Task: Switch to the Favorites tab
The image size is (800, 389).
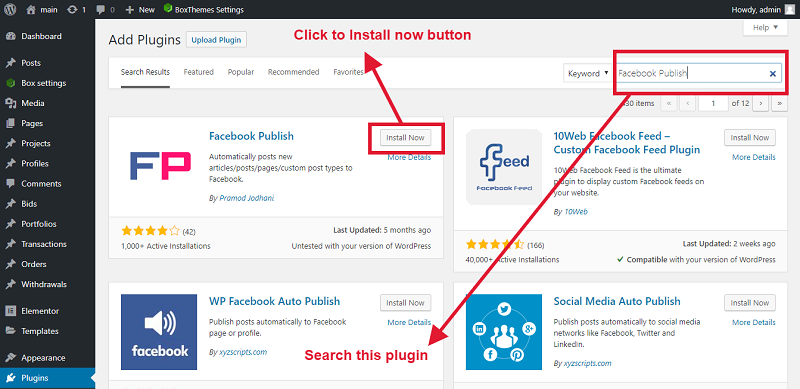Action: click(x=348, y=72)
